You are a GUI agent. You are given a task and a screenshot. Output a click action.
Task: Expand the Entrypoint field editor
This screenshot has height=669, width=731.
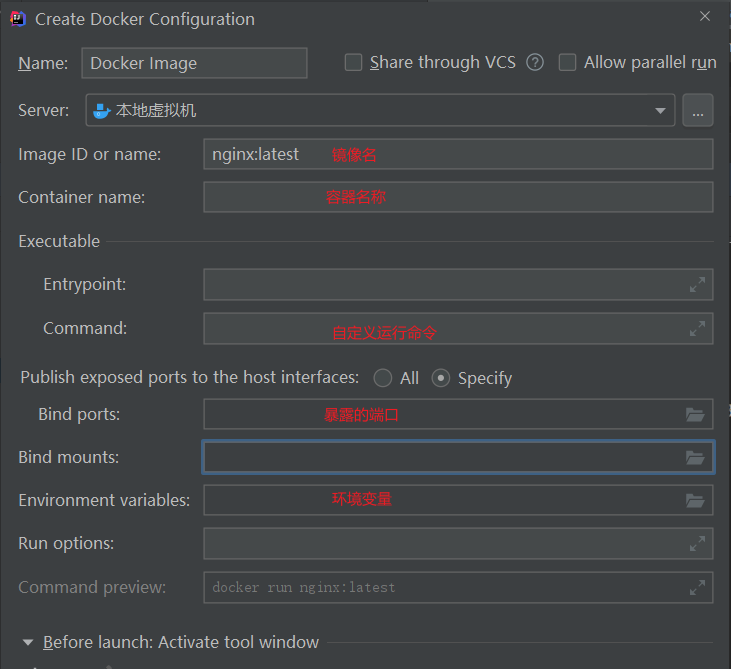click(x=697, y=284)
